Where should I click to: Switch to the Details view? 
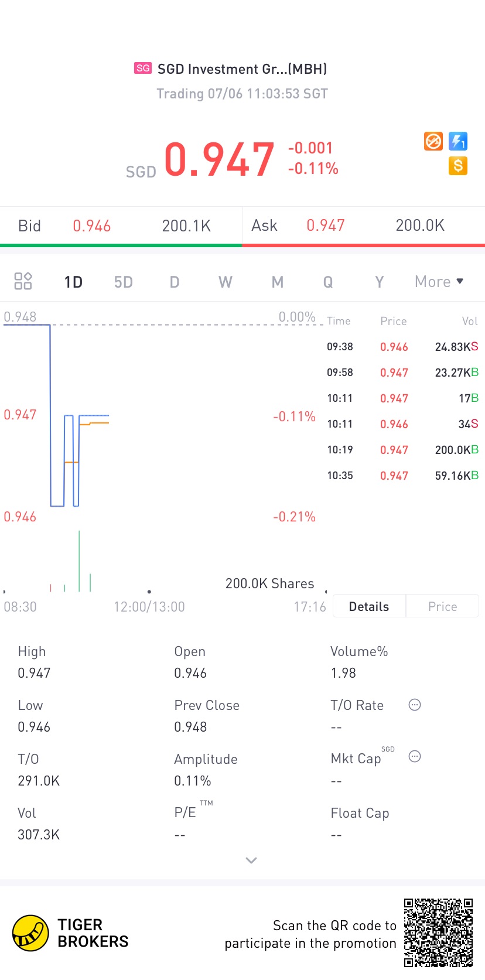click(369, 606)
